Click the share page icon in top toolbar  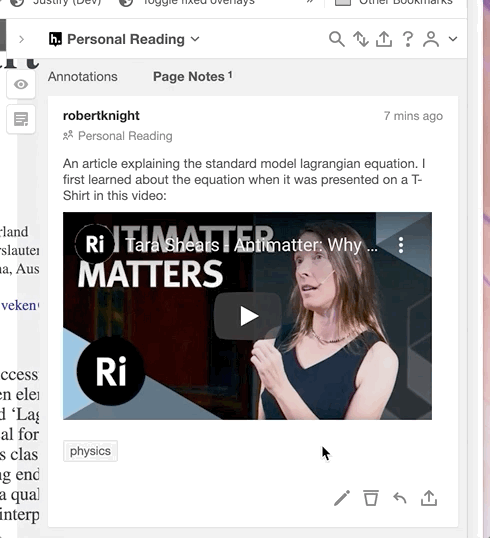pos(384,39)
